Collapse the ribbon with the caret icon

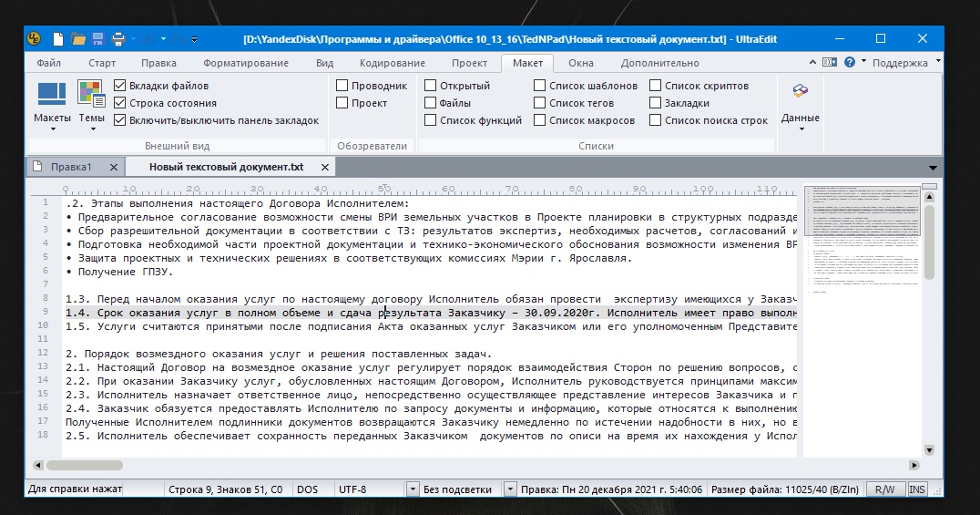(x=812, y=62)
